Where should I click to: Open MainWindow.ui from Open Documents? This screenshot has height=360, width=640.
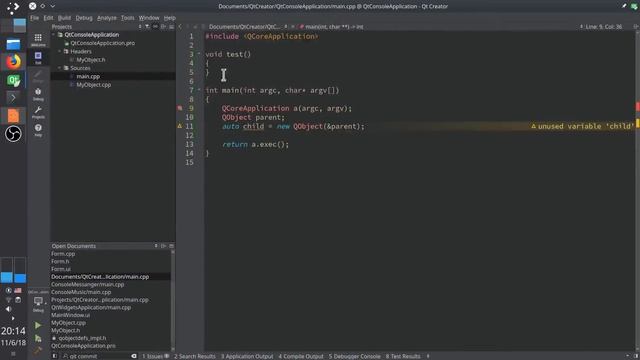(70, 315)
